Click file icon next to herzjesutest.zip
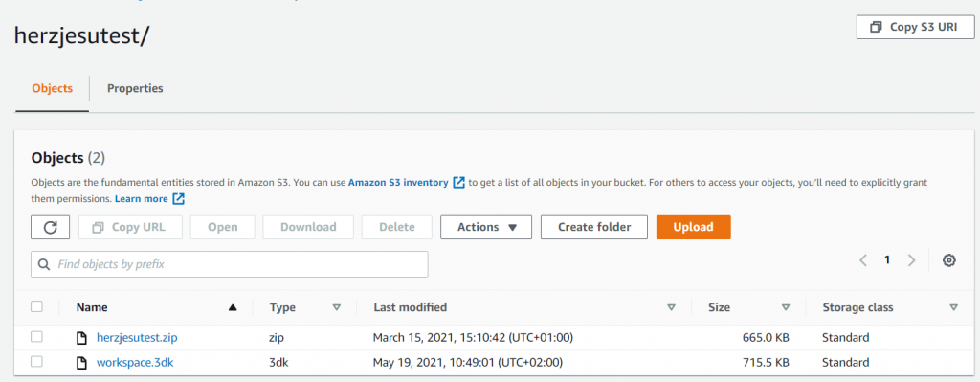 tap(81, 338)
